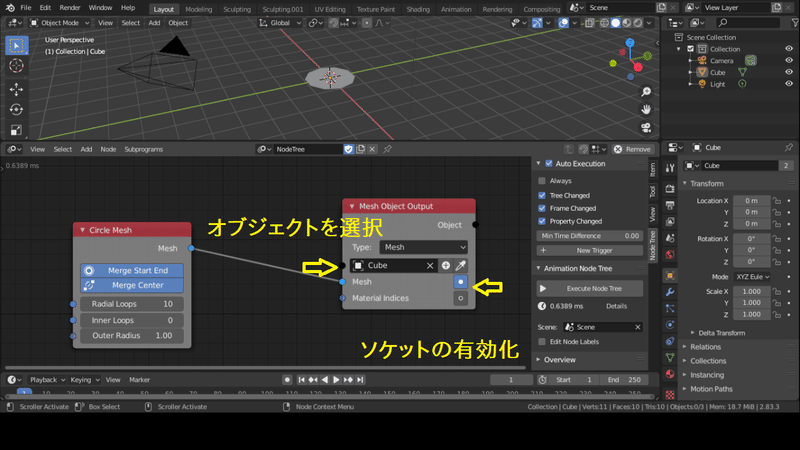Click the Execute Node Tree button

590,288
